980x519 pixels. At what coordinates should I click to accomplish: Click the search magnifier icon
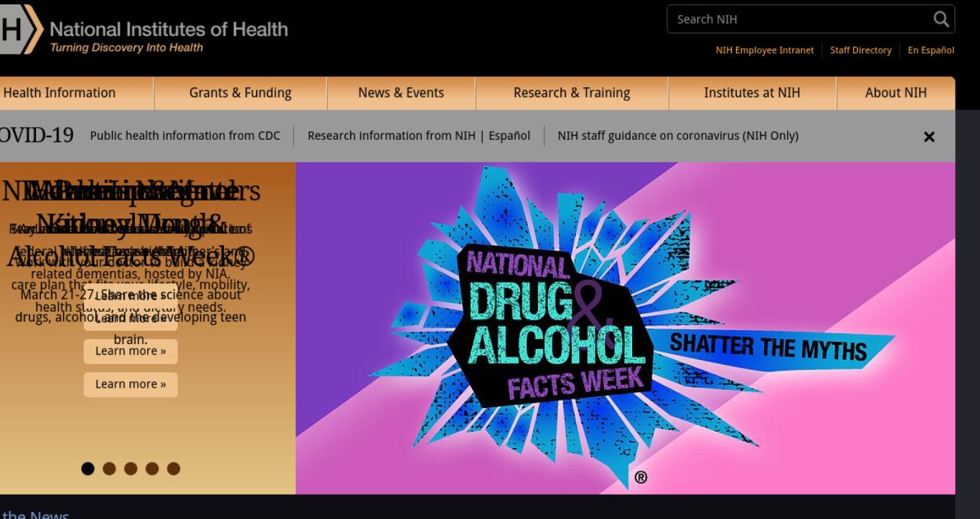[x=940, y=19]
